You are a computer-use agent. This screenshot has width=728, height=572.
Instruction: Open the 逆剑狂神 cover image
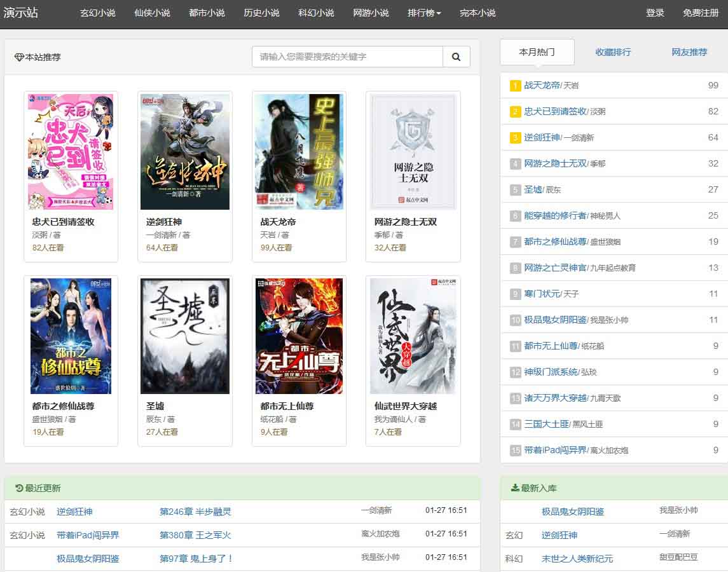(184, 152)
